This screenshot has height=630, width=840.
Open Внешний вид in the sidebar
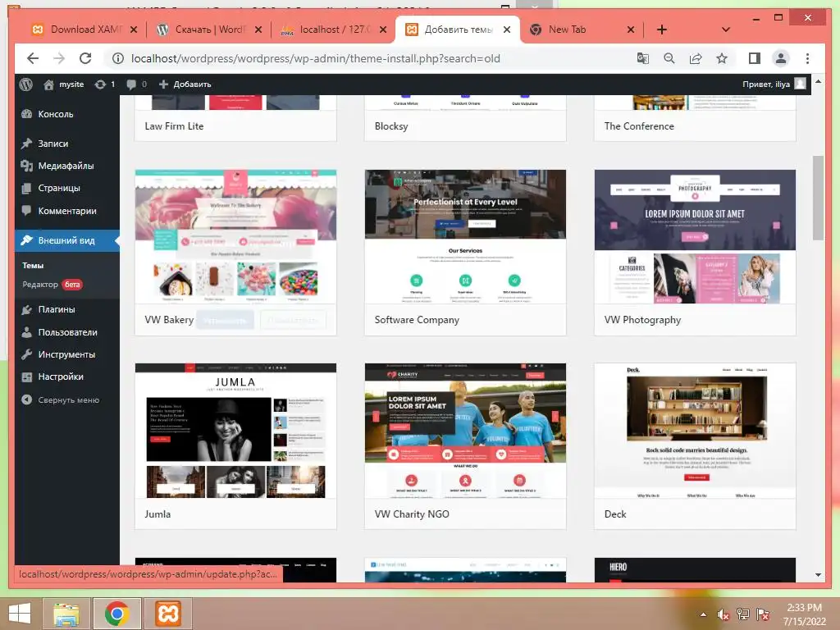point(67,240)
